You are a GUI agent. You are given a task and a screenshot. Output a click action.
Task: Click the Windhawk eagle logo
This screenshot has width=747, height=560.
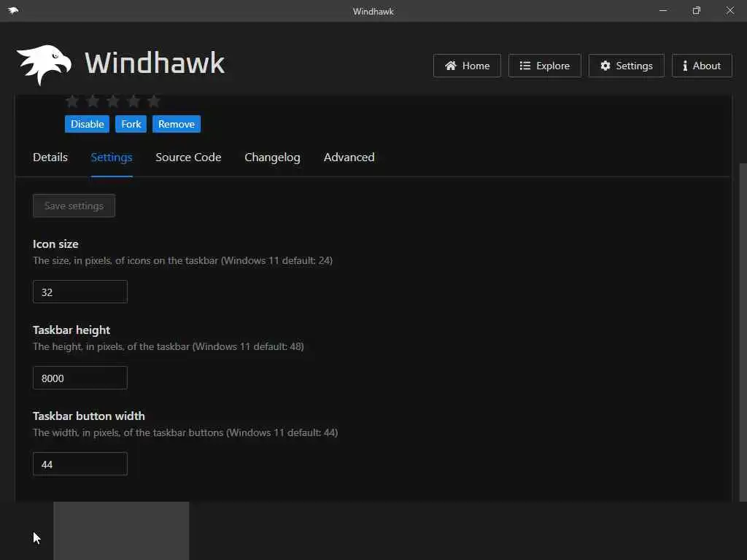[x=44, y=65]
